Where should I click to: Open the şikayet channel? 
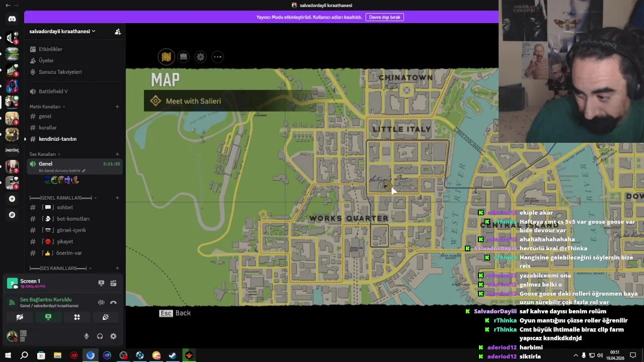[74, 241]
